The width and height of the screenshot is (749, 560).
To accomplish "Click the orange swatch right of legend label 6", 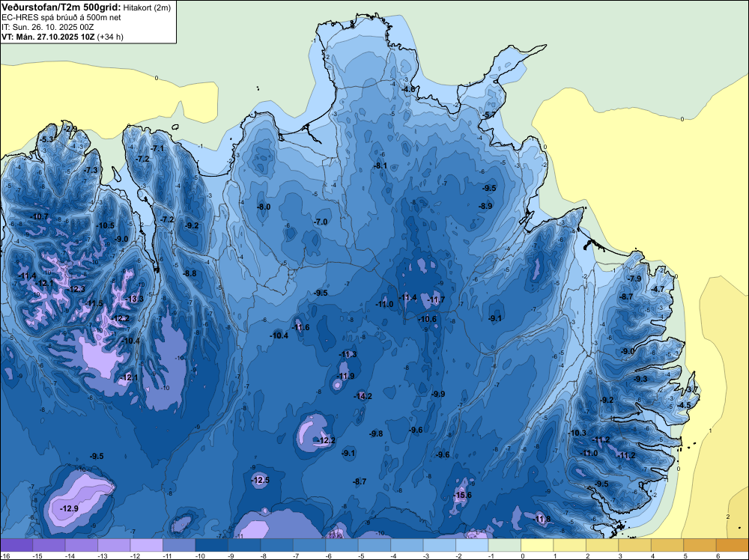I will tap(732, 545).
